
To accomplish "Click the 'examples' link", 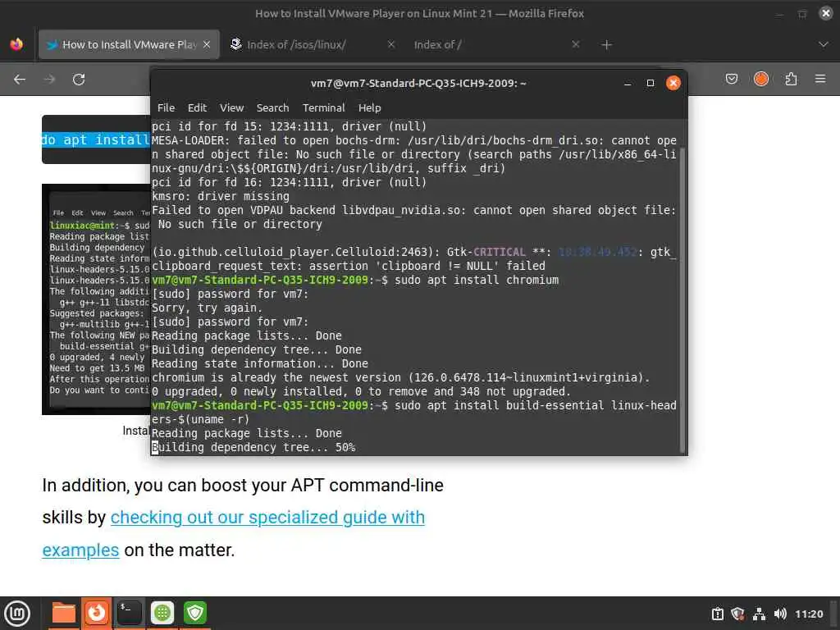I will pyautogui.click(x=80, y=550).
